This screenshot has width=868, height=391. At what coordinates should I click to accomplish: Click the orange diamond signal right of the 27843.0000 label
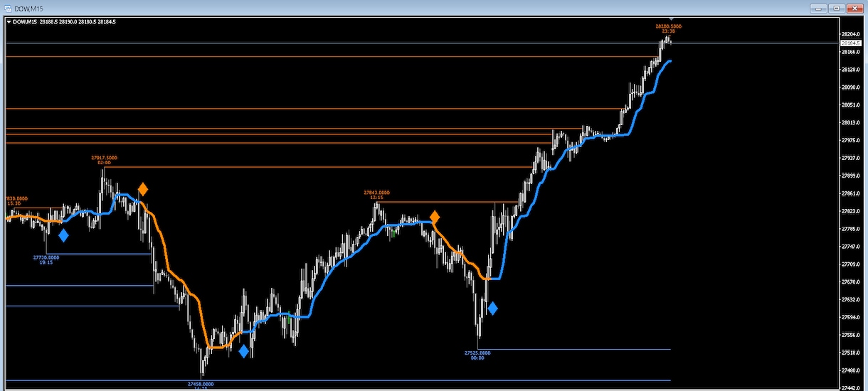[x=434, y=217]
